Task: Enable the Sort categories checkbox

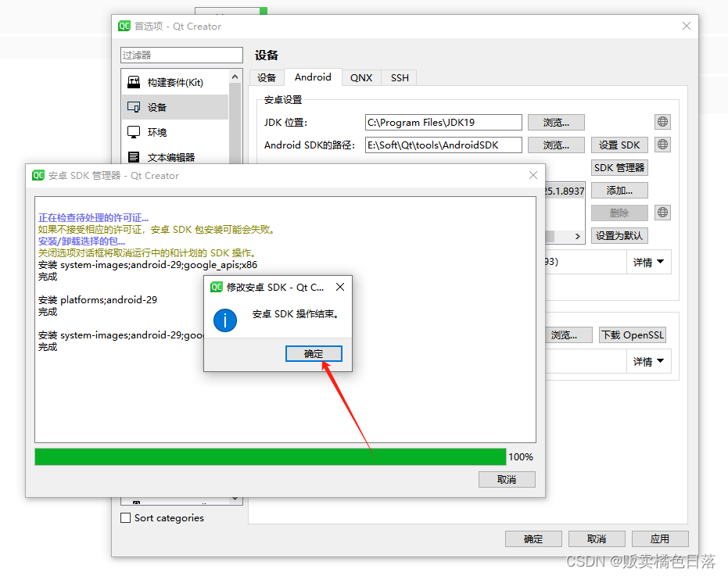Action: point(124,517)
